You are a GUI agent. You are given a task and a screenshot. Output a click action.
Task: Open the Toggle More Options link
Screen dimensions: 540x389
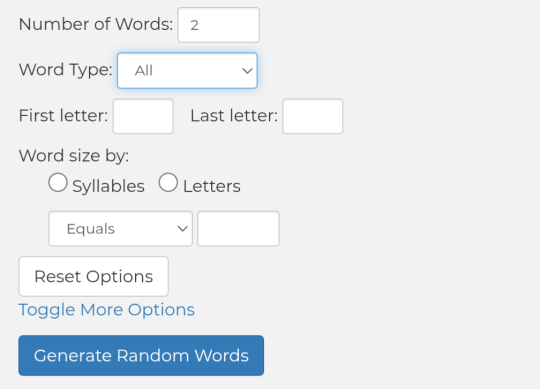point(106,310)
